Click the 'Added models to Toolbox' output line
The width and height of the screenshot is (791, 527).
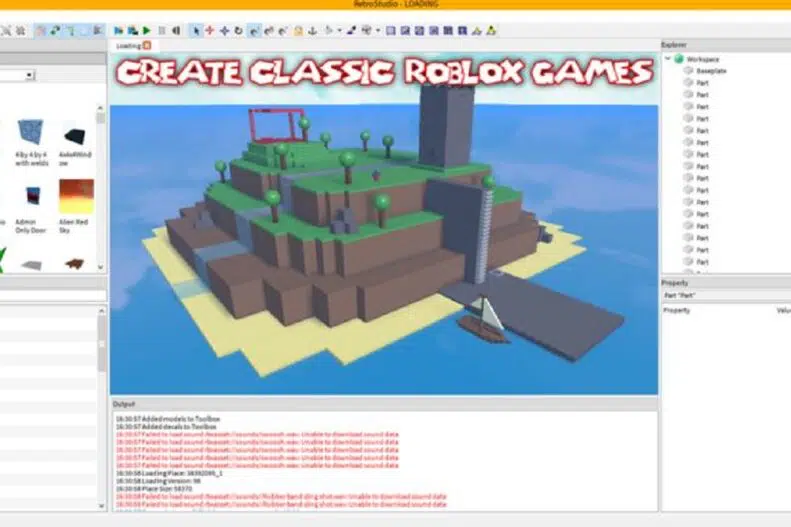168,419
